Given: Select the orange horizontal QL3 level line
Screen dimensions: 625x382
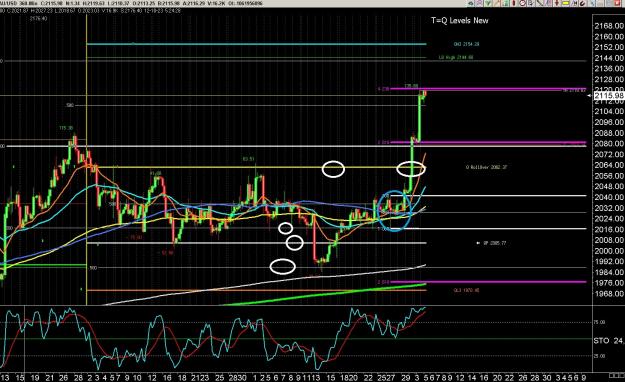Looking at the screenshot, I should [256, 290].
